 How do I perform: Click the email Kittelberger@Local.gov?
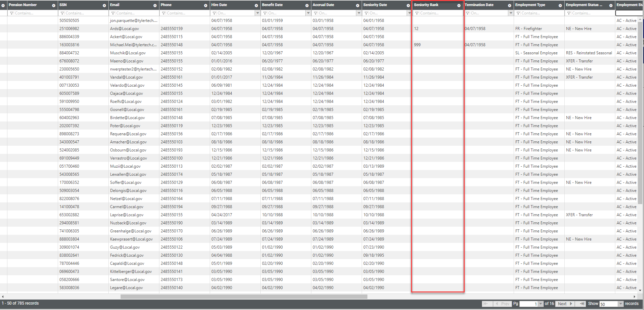131,272
